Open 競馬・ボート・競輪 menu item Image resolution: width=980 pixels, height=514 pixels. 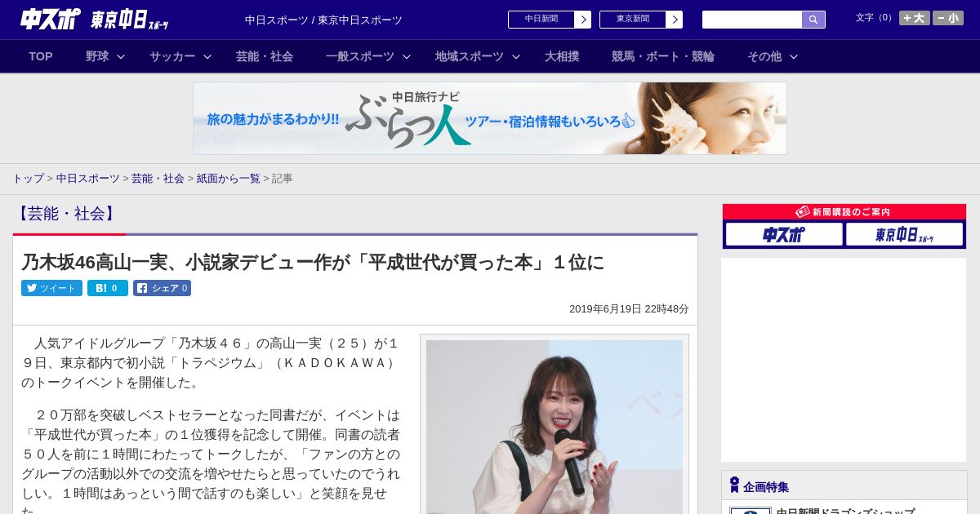click(663, 56)
